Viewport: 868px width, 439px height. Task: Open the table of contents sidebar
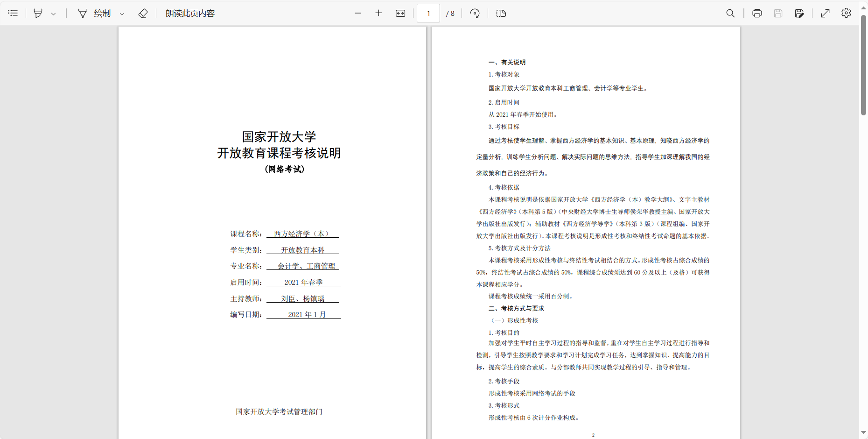(x=13, y=13)
